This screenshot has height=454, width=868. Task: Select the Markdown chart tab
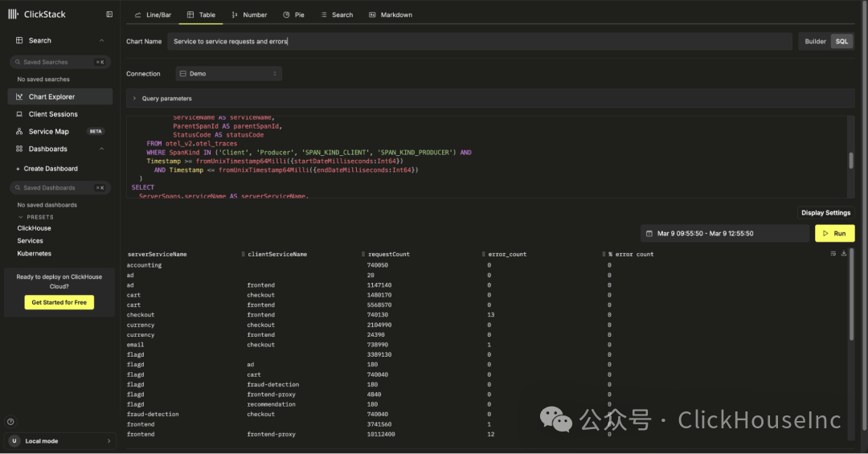coord(391,15)
